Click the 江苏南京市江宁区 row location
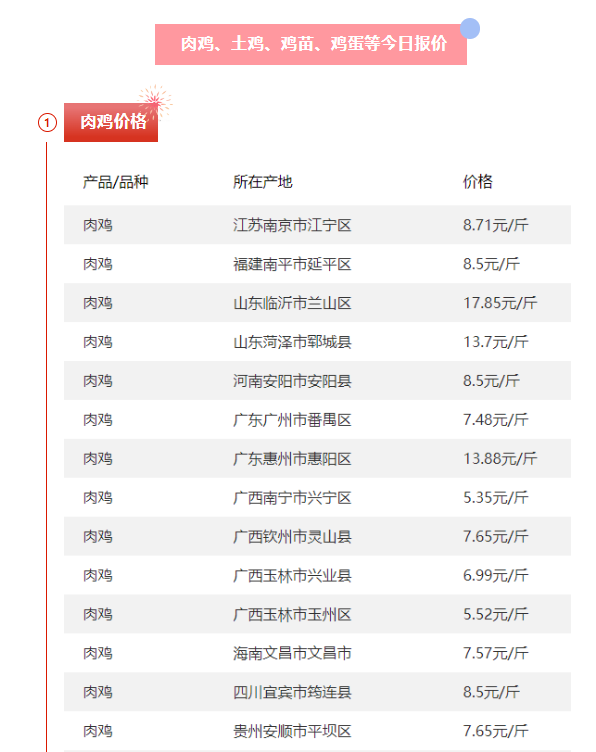 pyautogui.click(x=292, y=225)
